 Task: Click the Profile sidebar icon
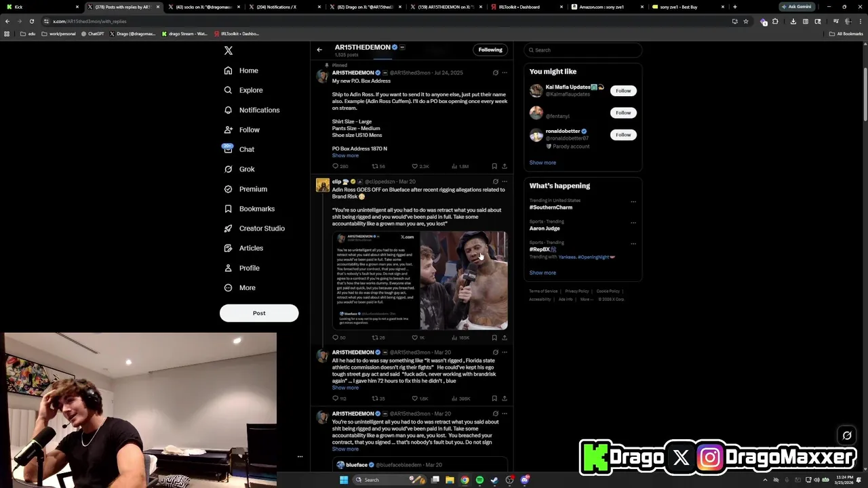228,268
